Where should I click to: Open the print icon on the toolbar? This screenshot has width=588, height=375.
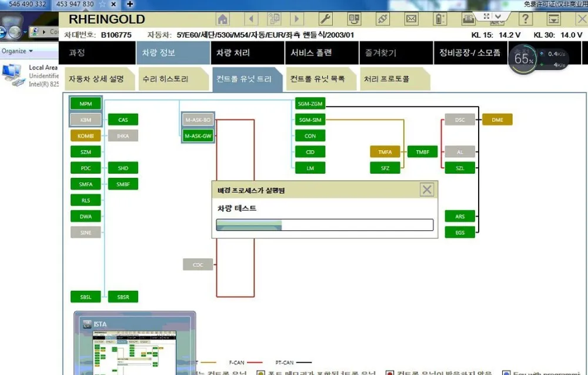click(467, 19)
